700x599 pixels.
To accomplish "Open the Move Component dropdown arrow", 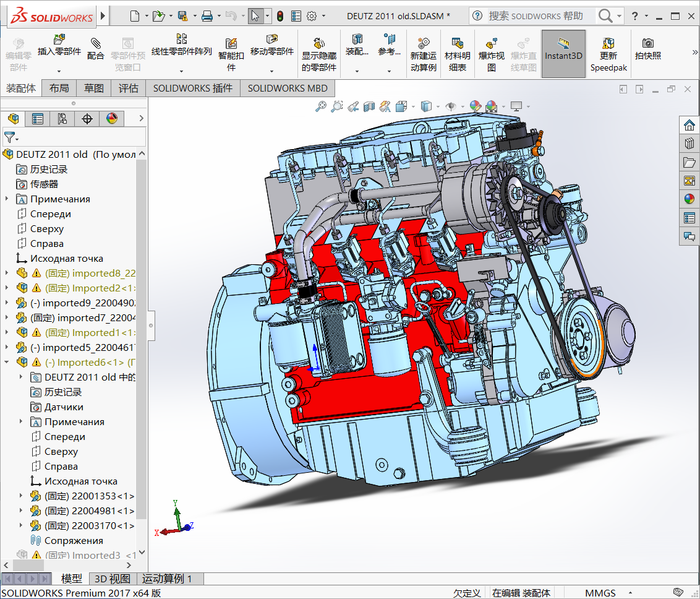I will tap(272, 71).
